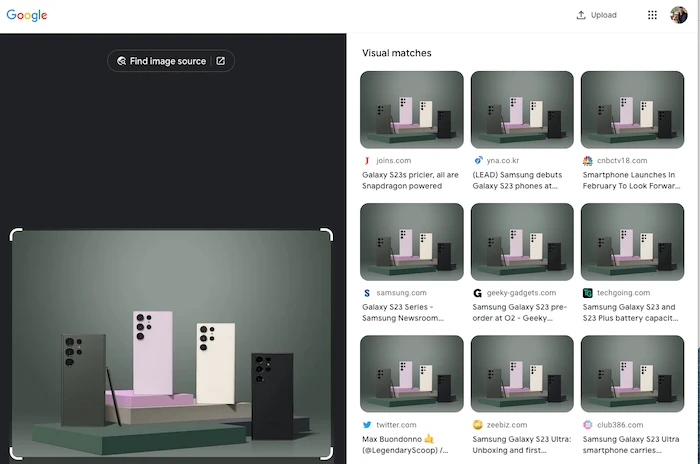Screen dimensions: 700x464
Task: Click the yna.co.kr favicon
Action: (478, 160)
